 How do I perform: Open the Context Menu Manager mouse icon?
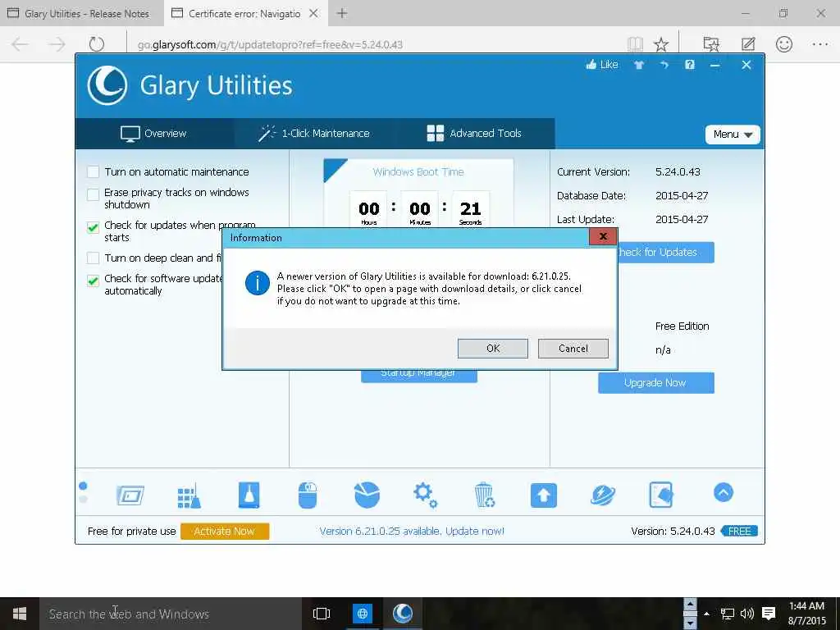[308, 495]
